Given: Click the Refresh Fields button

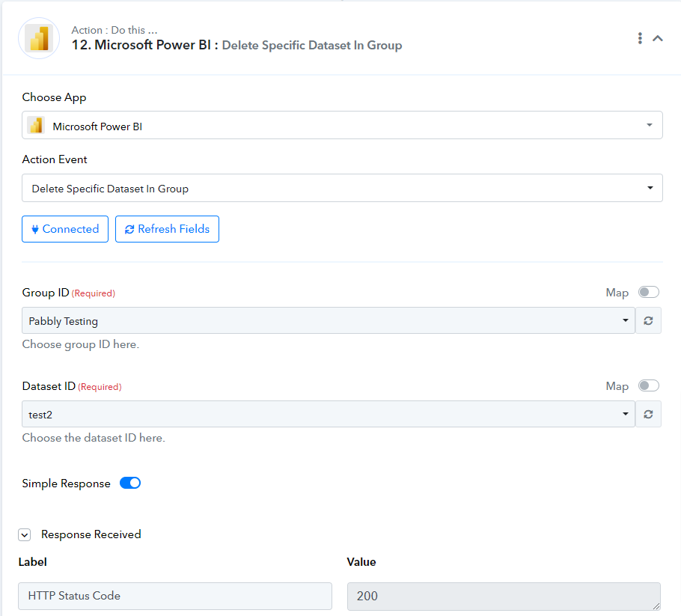Looking at the screenshot, I should [x=167, y=229].
